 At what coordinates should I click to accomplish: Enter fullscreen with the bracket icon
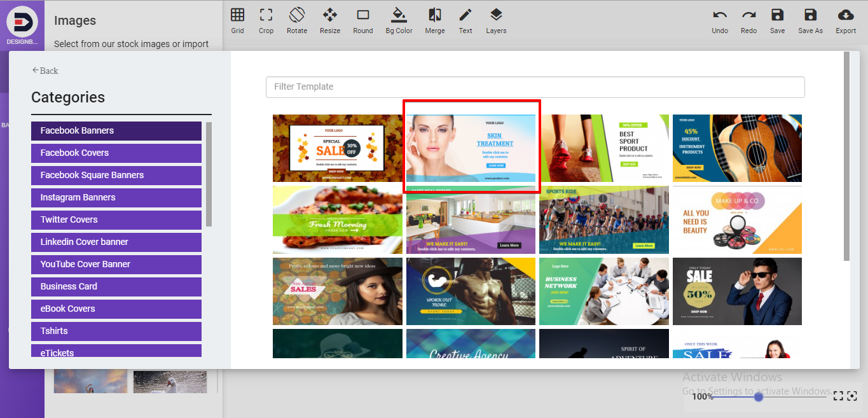pos(838,396)
